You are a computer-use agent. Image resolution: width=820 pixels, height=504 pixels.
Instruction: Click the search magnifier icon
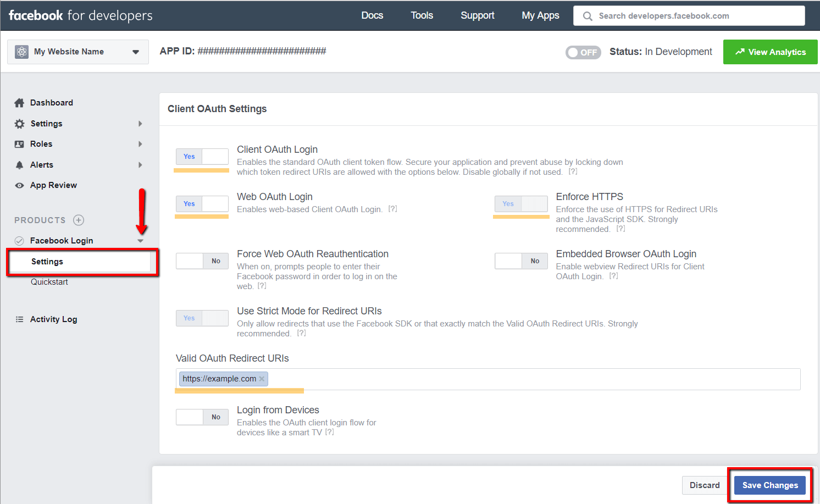coord(588,16)
